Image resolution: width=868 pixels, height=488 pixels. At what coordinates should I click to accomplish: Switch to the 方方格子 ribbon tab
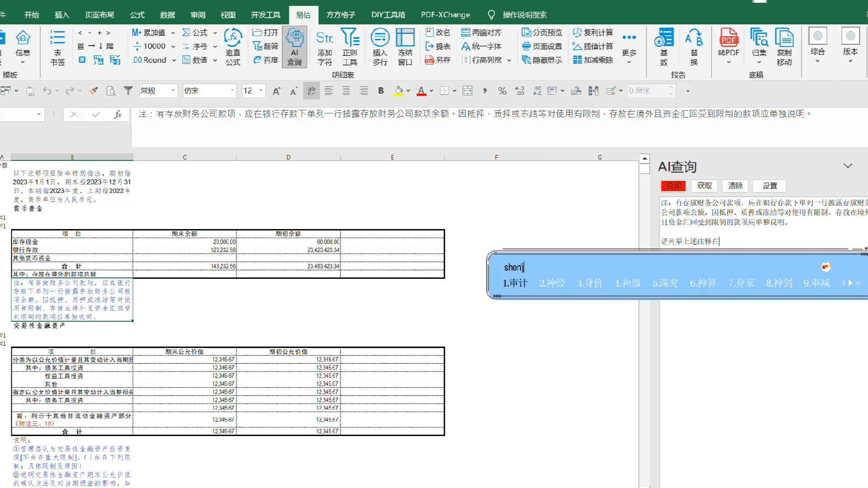pos(341,15)
